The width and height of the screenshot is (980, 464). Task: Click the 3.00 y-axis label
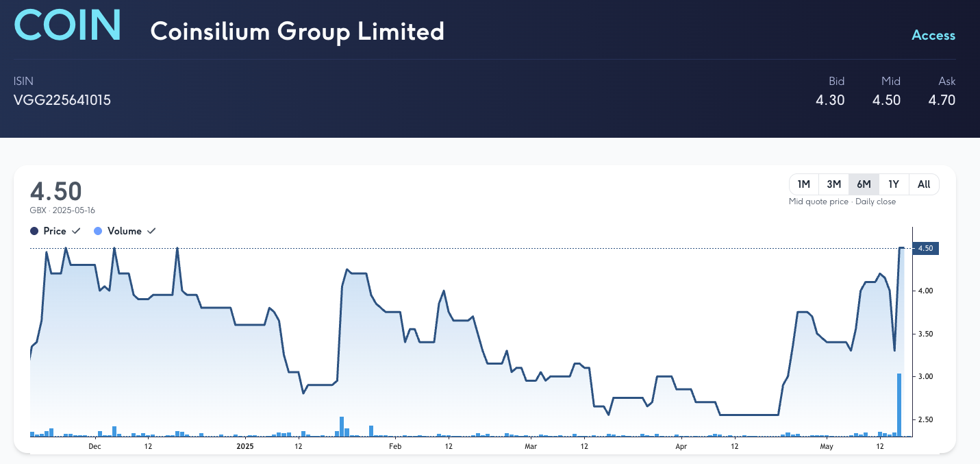click(x=925, y=376)
